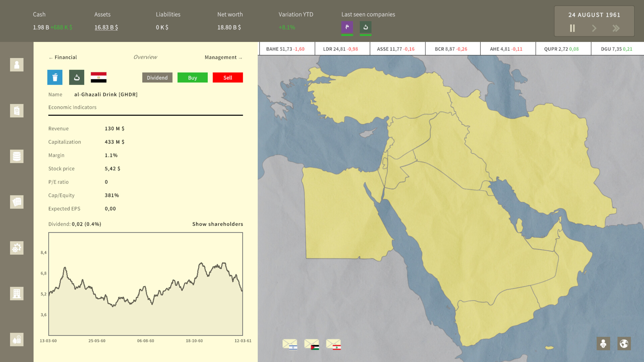Open the investor icon near the bottom right
644x362 pixels.
[603, 343]
